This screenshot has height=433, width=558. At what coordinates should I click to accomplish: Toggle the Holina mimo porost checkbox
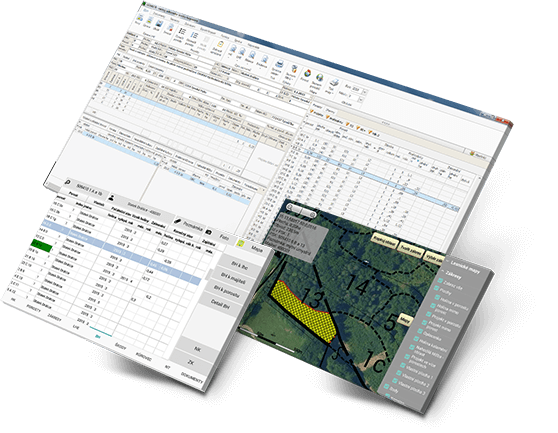432,306
